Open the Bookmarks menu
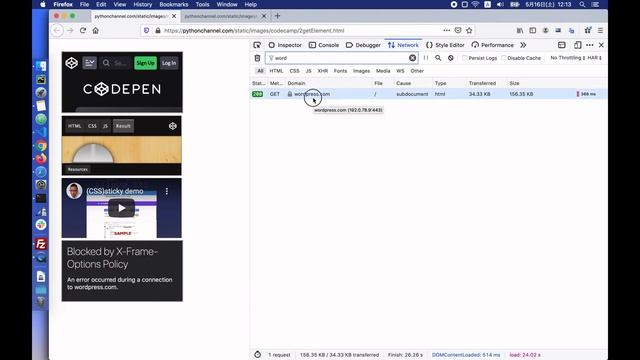Viewport: 640px width, 360px height. (x=173, y=4)
